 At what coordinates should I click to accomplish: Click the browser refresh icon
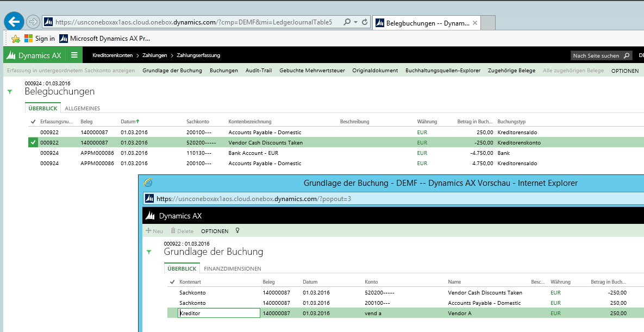[x=365, y=22]
